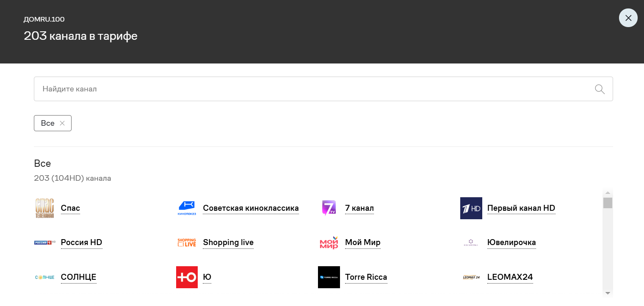Focus the Найдите канал search field

click(x=313, y=89)
